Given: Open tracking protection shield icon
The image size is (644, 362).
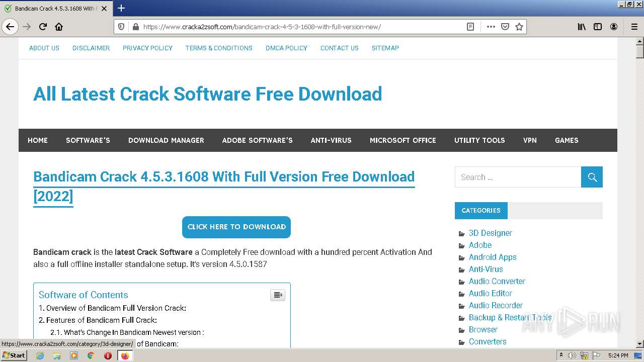Looking at the screenshot, I should click(121, 27).
